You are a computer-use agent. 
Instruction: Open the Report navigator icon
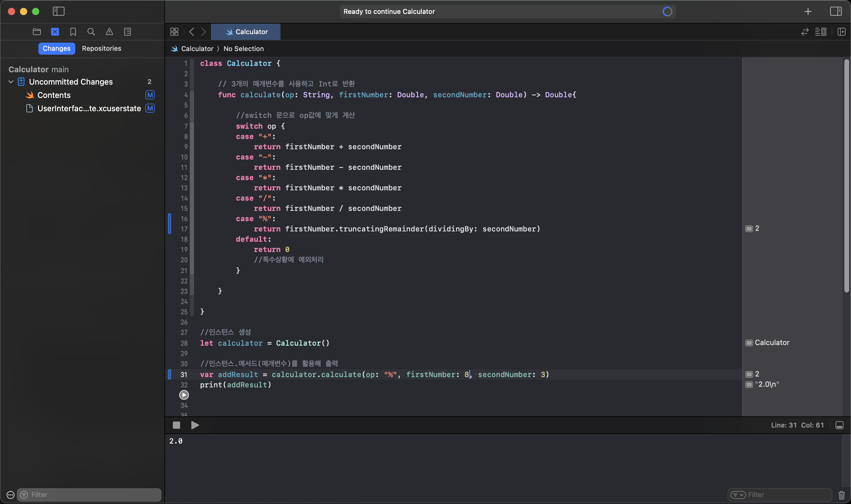point(128,32)
